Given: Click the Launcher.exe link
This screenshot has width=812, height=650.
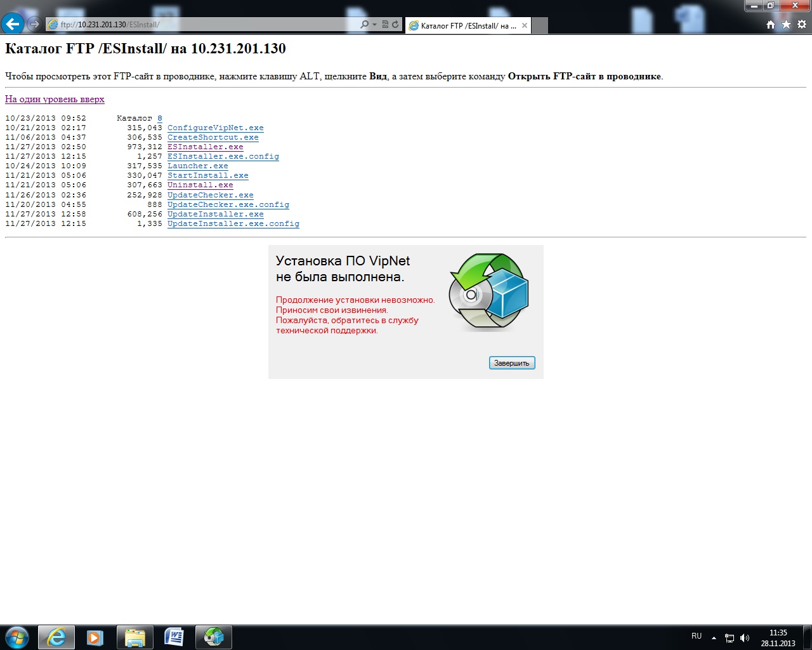Looking at the screenshot, I should click(x=197, y=166).
